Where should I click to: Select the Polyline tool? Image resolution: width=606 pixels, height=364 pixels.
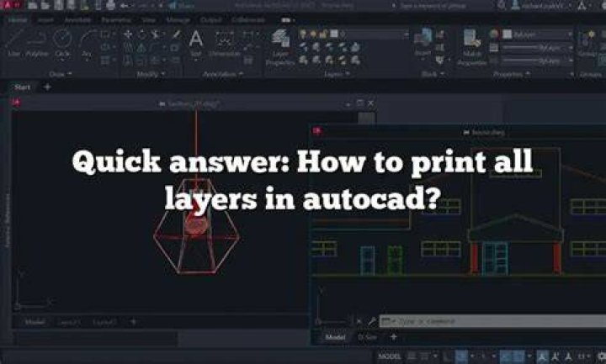coord(37,44)
